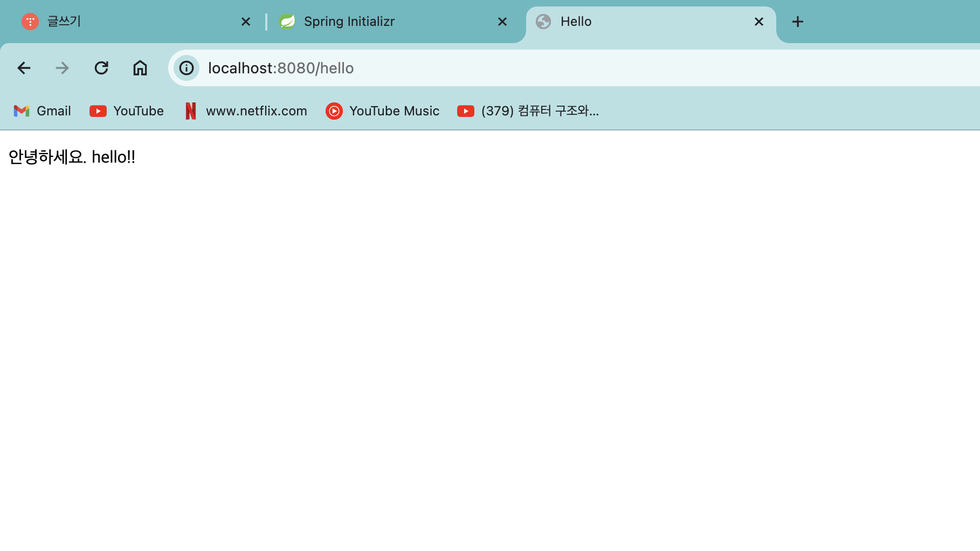Close the Hello tab
This screenshot has width=980, height=551.
click(x=759, y=22)
